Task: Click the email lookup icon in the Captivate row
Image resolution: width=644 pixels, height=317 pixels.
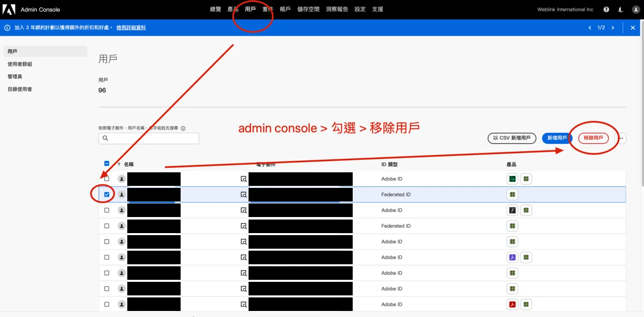Action: tap(244, 179)
